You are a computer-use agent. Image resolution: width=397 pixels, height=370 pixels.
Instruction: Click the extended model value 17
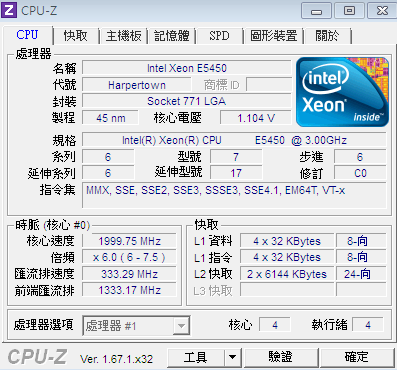[236, 173]
